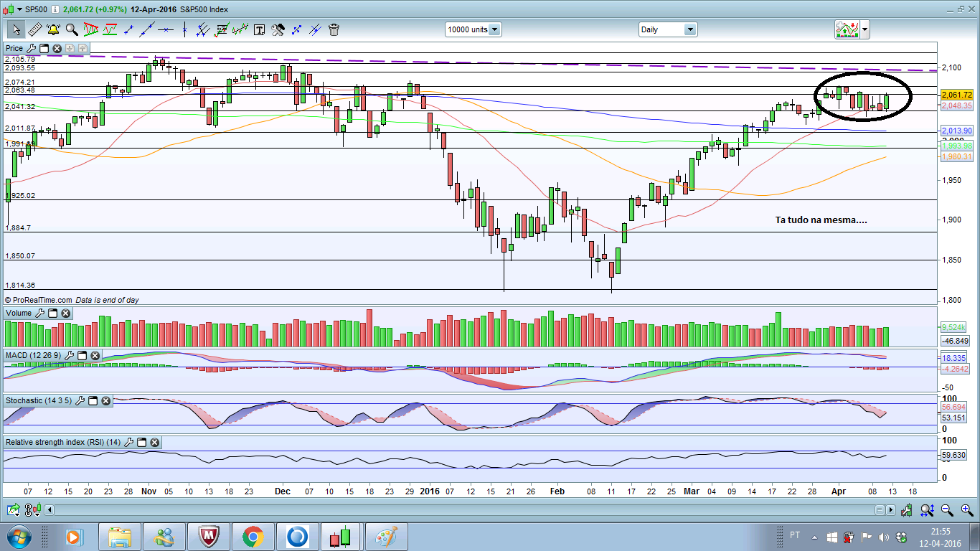Open the hammer and wrench settings tool
This screenshot has height=551, width=980.
point(278,29)
